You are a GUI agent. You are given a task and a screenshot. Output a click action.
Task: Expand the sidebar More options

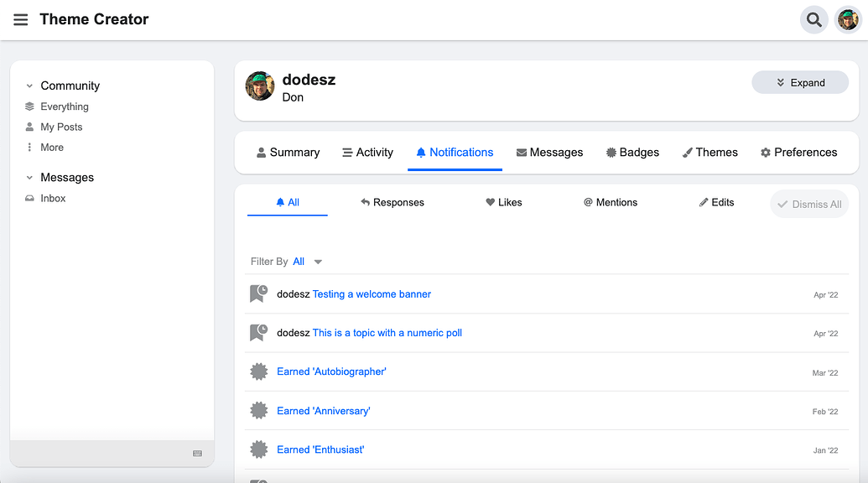pos(51,148)
